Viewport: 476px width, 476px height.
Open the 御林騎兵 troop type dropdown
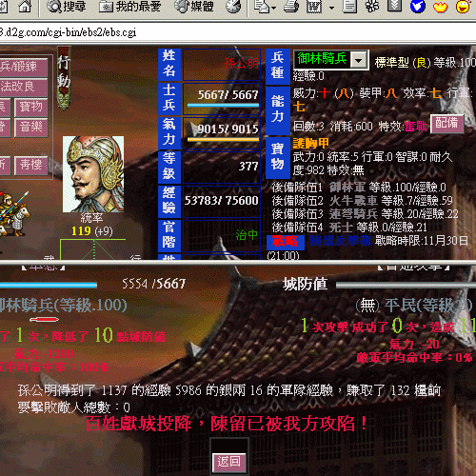coord(330,59)
